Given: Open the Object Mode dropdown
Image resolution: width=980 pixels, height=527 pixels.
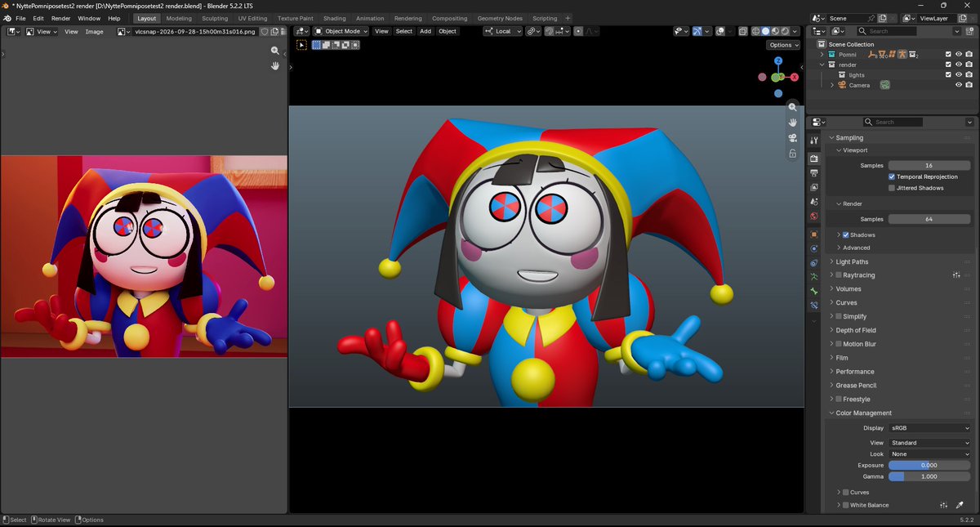Looking at the screenshot, I should click(x=341, y=31).
